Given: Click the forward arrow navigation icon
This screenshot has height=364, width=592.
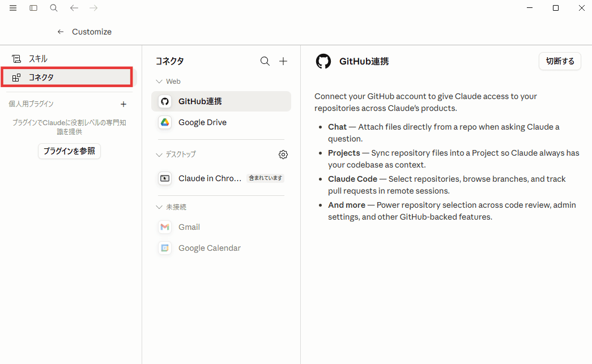Looking at the screenshot, I should pyautogui.click(x=93, y=8).
